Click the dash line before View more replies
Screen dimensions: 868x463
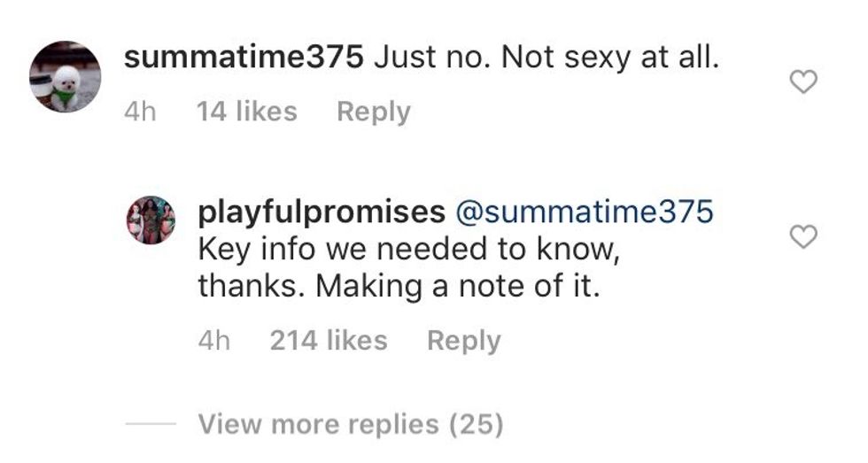151,425
